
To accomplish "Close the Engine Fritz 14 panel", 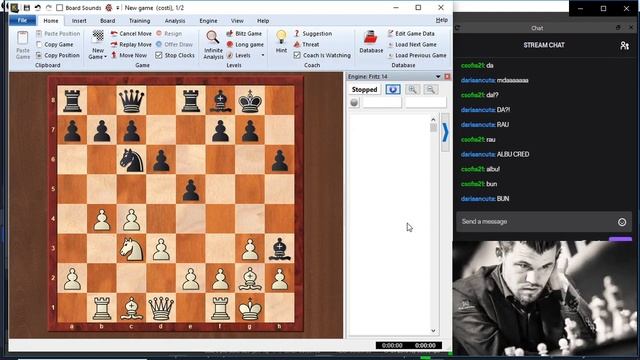I will click(x=447, y=76).
